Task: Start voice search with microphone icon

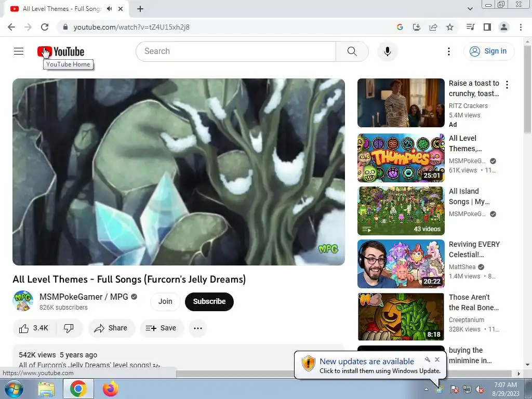Action: (388, 51)
